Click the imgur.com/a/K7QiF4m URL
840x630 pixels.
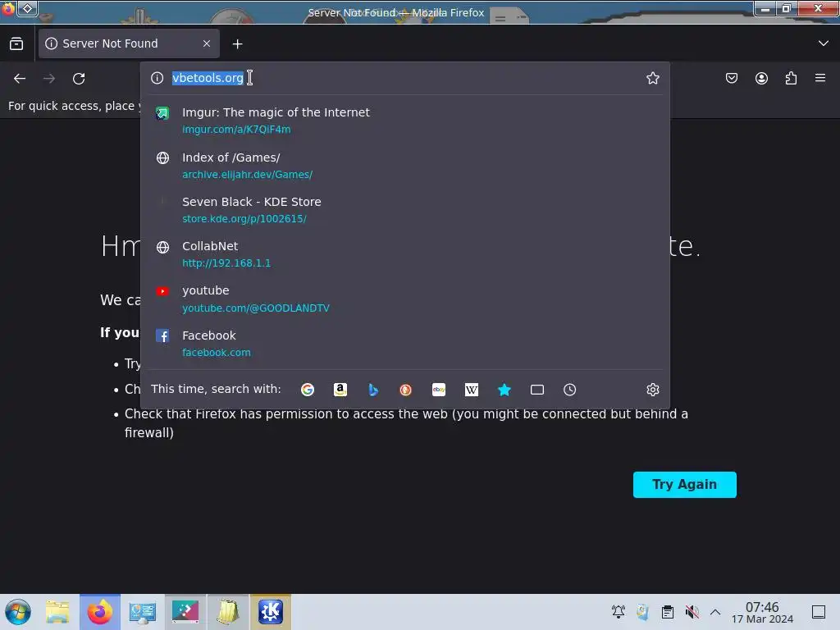(x=236, y=130)
